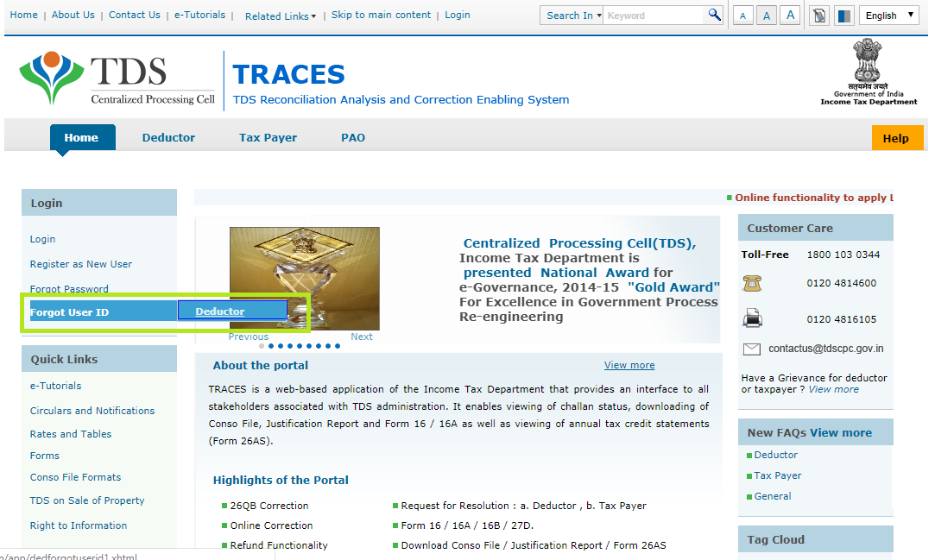Viewport: 935px width, 560px height.
Task: Click the telephone icon in Customer Care
Action: pyautogui.click(x=752, y=284)
